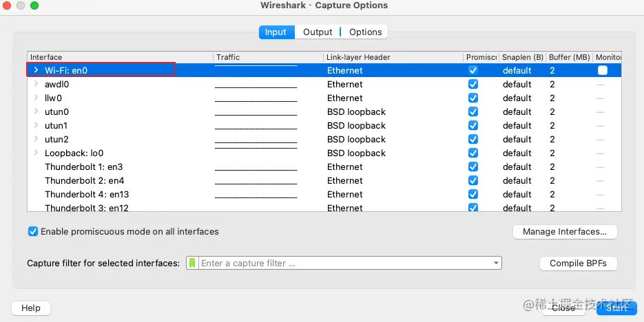Sort by the Interface column header
Screen dimensions: 644x322
[x=120, y=57]
